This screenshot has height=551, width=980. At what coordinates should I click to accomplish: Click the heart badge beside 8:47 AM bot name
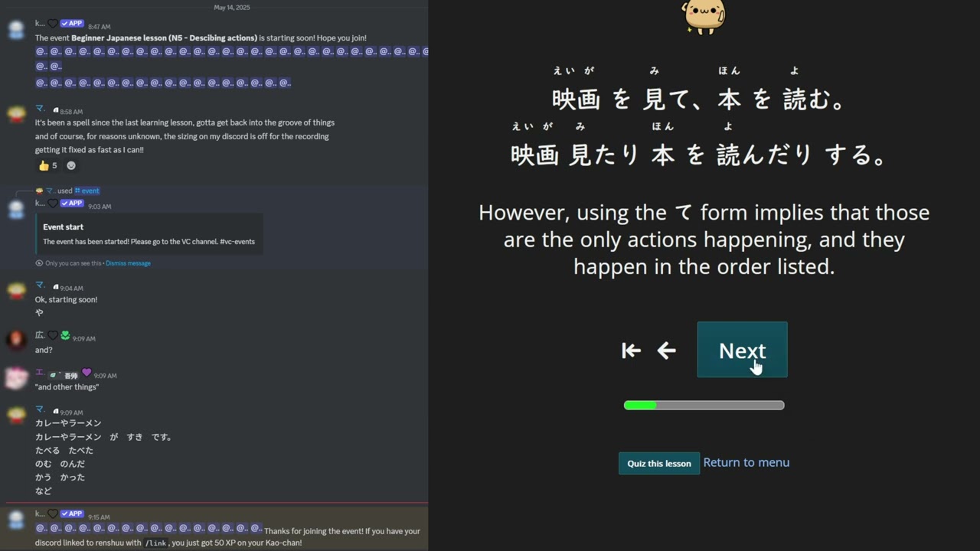[53, 24]
